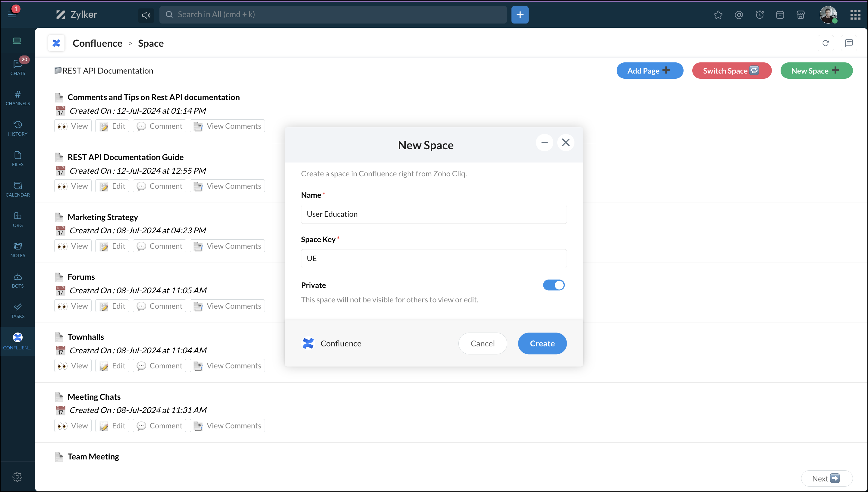Open the Chats sidebar tab
The width and height of the screenshot is (868, 492).
point(17,67)
